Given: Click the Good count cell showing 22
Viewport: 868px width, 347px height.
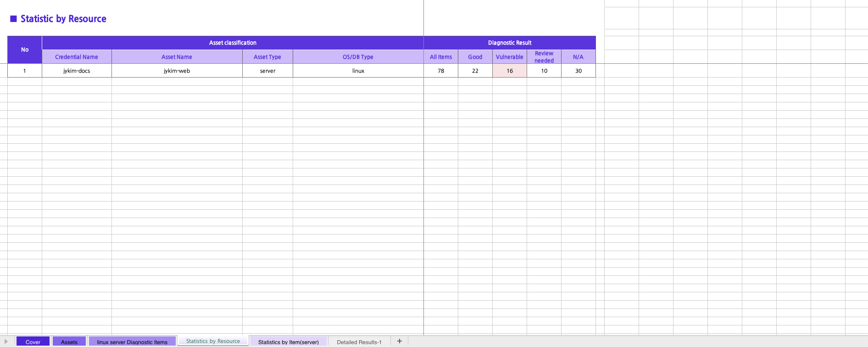Looking at the screenshot, I should coord(475,71).
